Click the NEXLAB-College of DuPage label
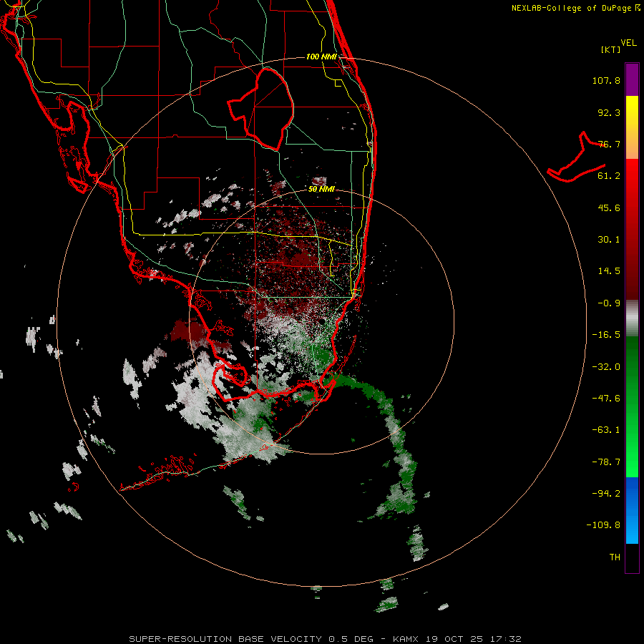Screen dimensions: 644x644 (x=576, y=8)
